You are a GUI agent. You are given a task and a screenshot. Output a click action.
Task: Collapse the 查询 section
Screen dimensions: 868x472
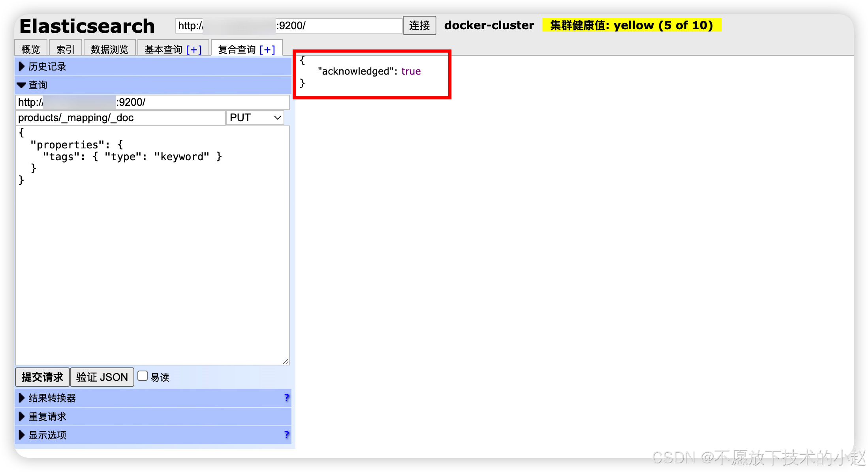point(38,85)
